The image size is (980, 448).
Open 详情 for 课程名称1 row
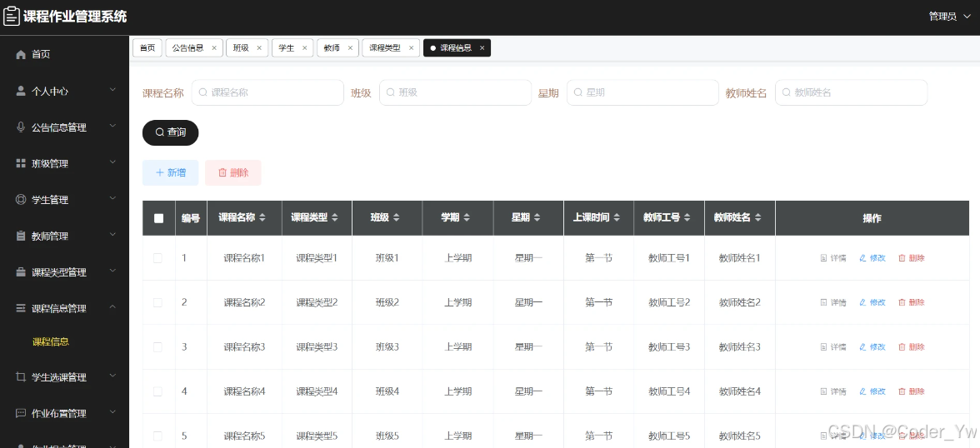tap(833, 258)
